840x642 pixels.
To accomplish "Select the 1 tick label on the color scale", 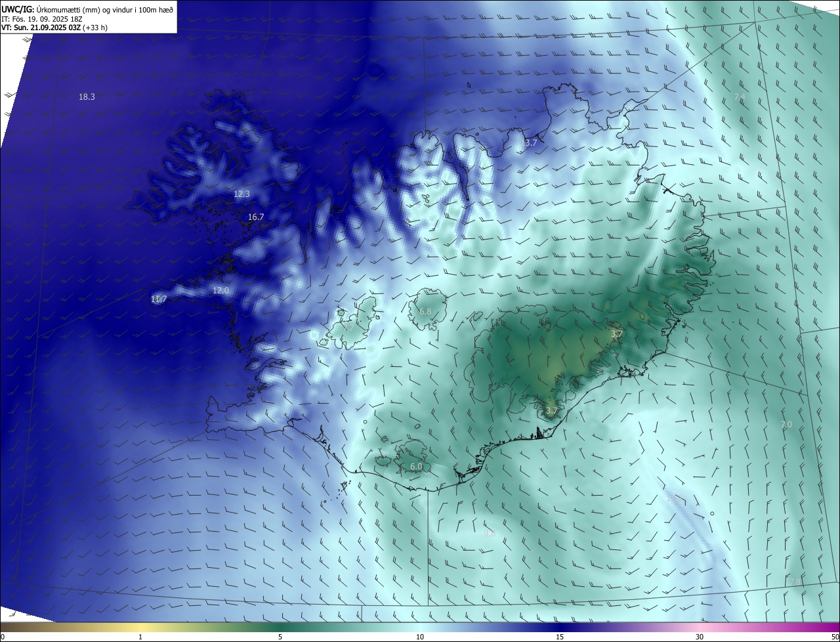I will (x=140, y=637).
